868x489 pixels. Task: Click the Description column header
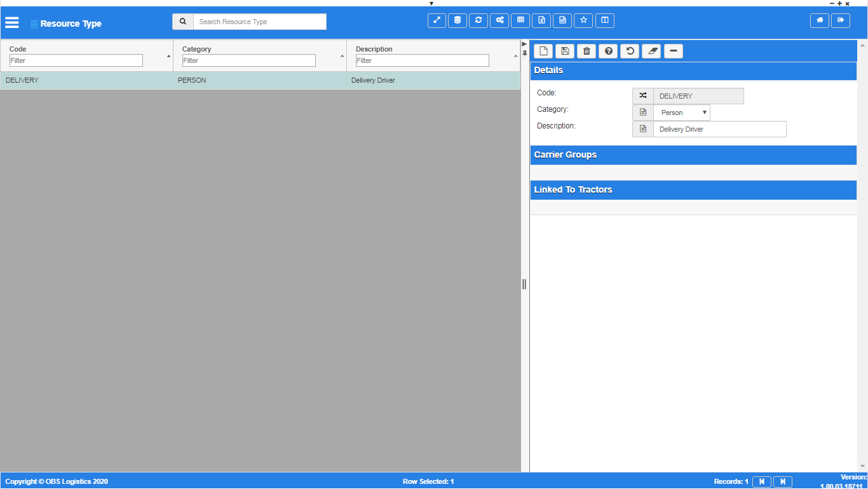coord(374,49)
